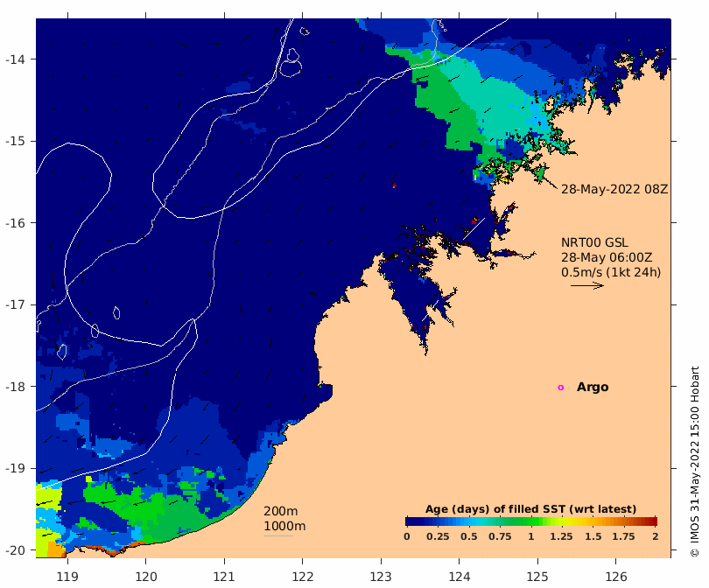Viewport: 709px width, 588px height.
Task: Click the longitude axis label '126'
Action: click(616, 577)
